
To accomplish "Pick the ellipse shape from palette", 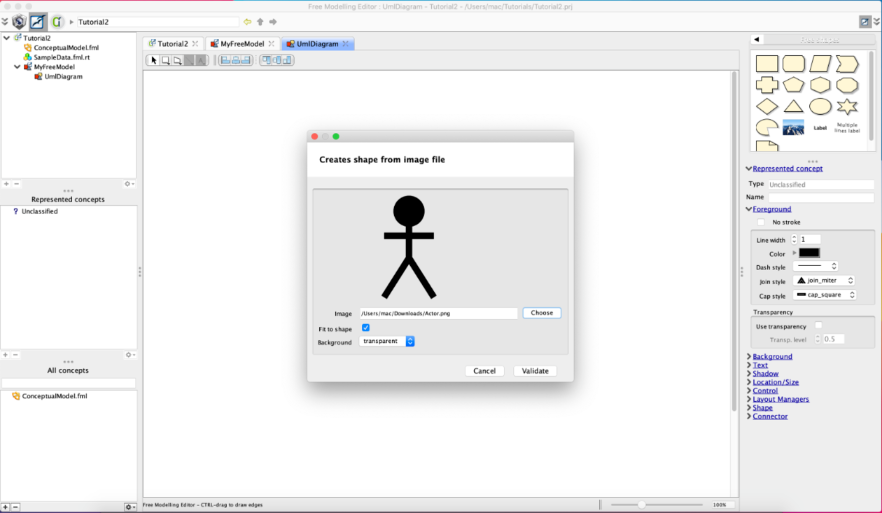I will click(820, 106).
